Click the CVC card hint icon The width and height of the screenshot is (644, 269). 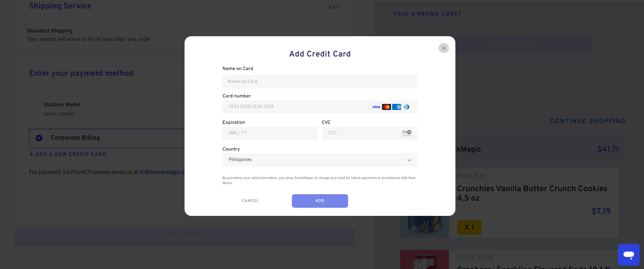click(x=407, y=133)
